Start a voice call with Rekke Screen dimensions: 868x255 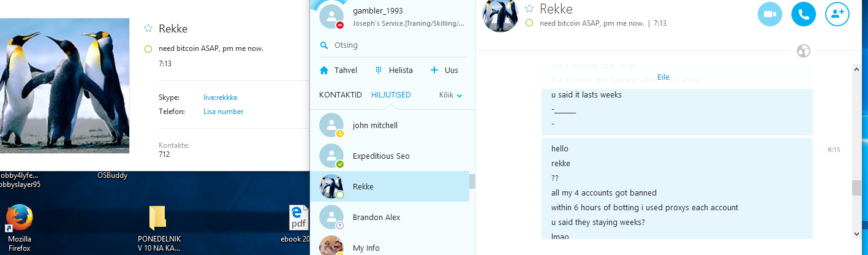tap(804, 13)
